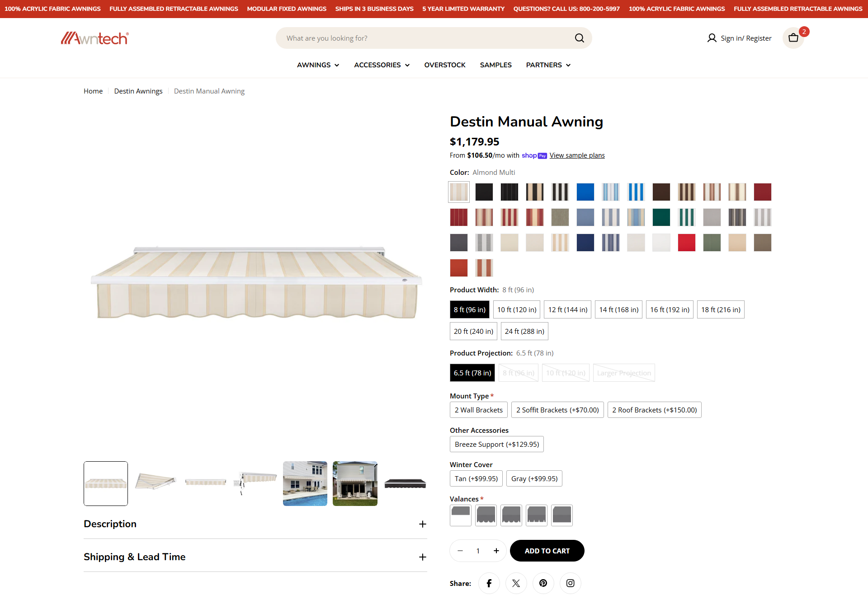Open the Partners dropdown menu
The width and height of the screenshot is (868, 604).
[x=548, y=65]
